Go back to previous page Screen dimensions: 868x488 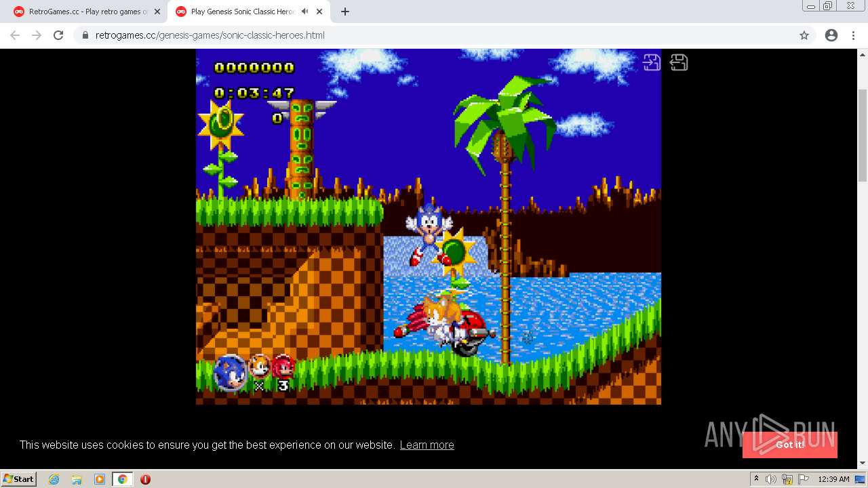coord(15,35)
